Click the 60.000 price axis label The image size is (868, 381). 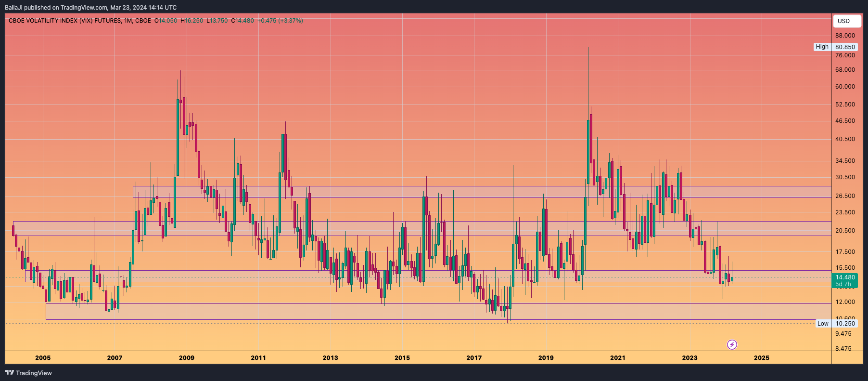pos(845,87)
